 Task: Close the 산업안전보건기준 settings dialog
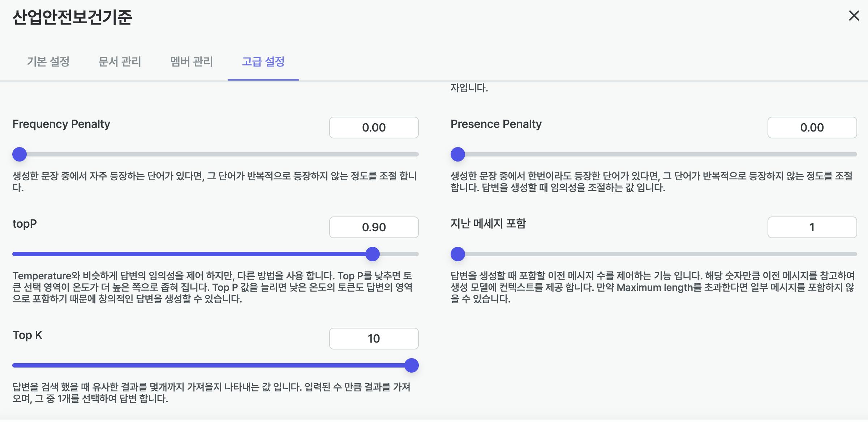click(854, 16)
